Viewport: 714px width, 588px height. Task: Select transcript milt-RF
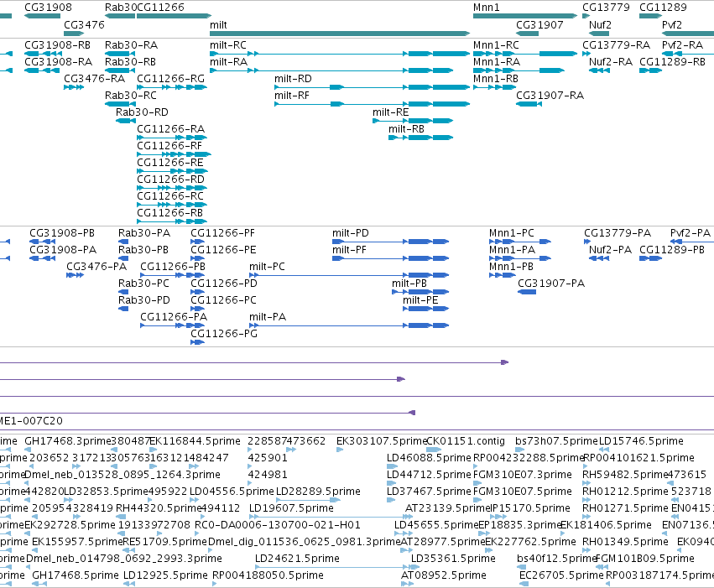(372, 104)
